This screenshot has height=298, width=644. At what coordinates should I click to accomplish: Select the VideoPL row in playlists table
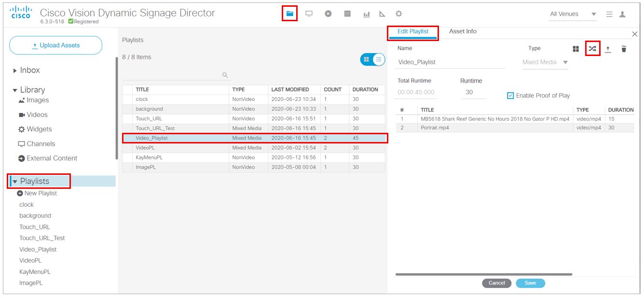(x=254, y=148)
